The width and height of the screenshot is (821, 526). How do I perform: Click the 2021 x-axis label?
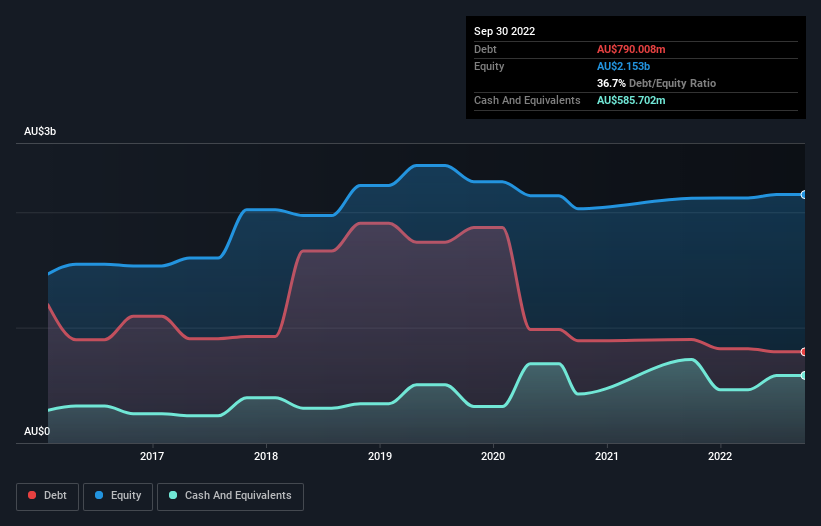pos(607,456)
